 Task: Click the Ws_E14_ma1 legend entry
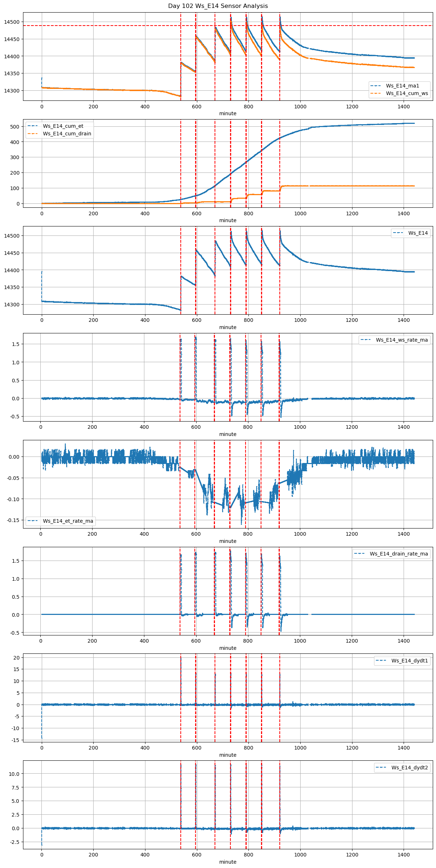click(x=402, y=86)
